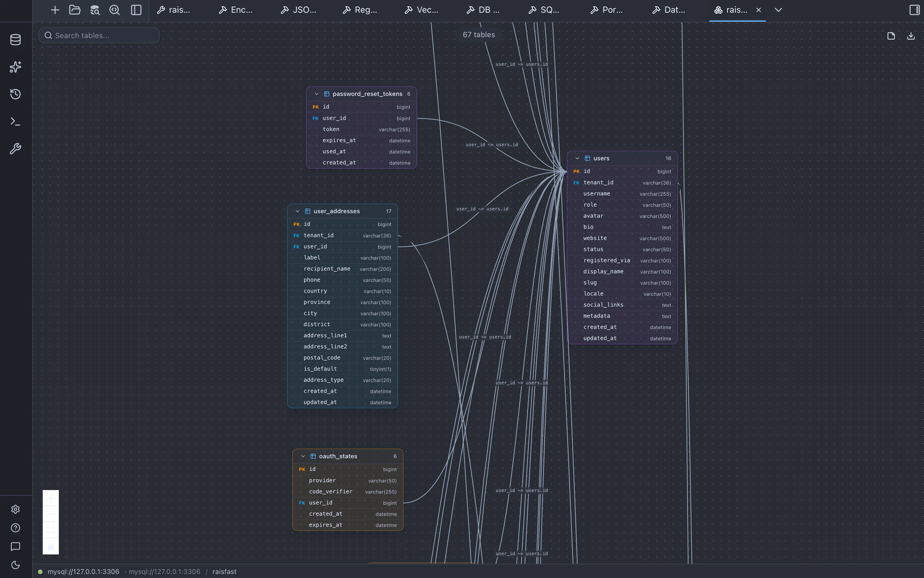Viewport: 924px width, 578px height.
Task: Switch to the DB ... tab
Action: 483,10
